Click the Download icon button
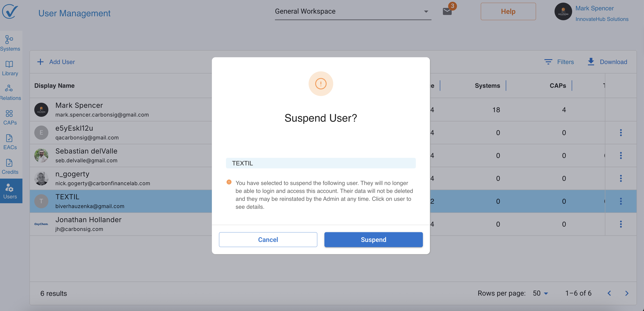Image resolution: width=644 pixels, height=311 pixels. coord(591,62)
